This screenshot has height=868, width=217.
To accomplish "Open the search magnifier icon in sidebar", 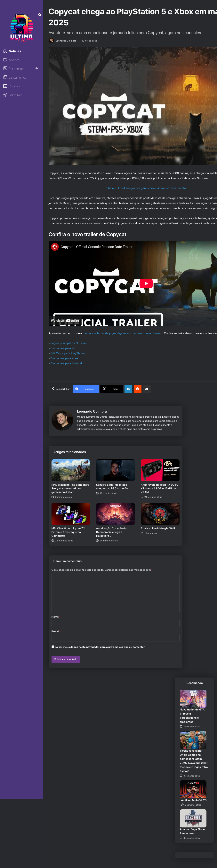I will point(39,15).
